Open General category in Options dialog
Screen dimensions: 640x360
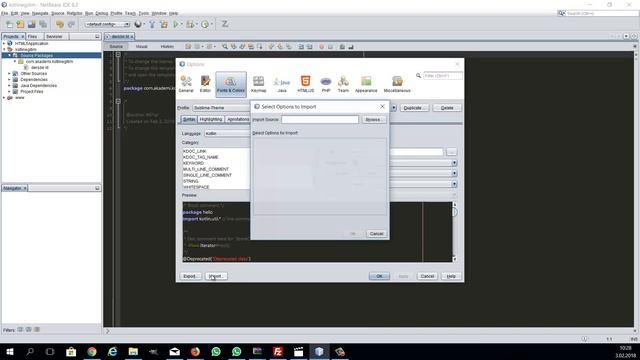pos(186,84)
